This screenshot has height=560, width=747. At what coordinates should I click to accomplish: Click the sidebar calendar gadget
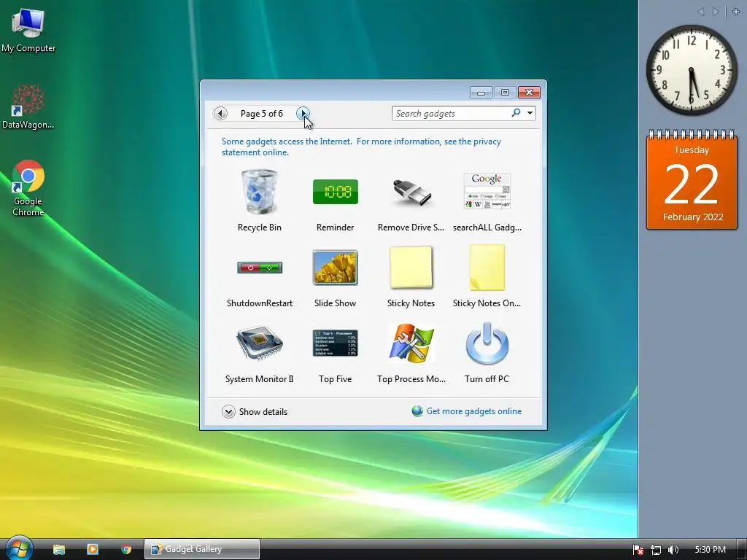[x=692, y=179]
